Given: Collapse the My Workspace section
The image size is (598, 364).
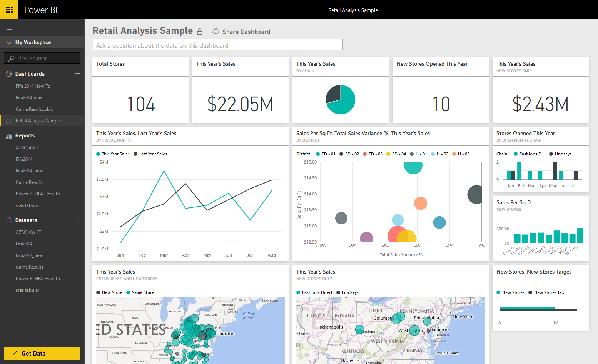Looking at the screenshot, I should (x=9, y=42).
